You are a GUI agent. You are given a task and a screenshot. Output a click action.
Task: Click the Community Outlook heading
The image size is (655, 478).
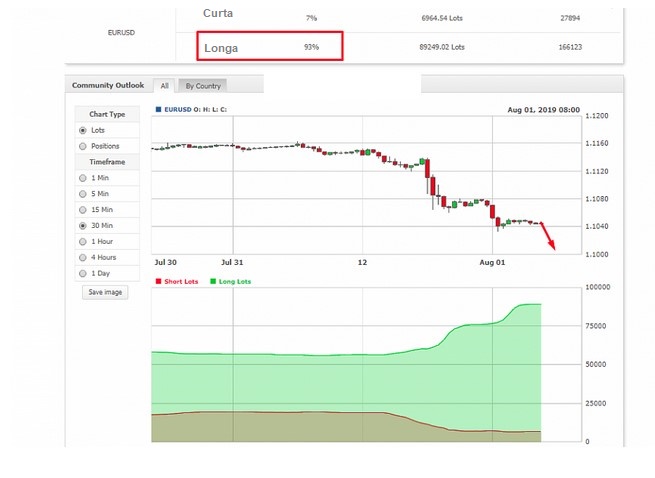(x=108, y=85)
